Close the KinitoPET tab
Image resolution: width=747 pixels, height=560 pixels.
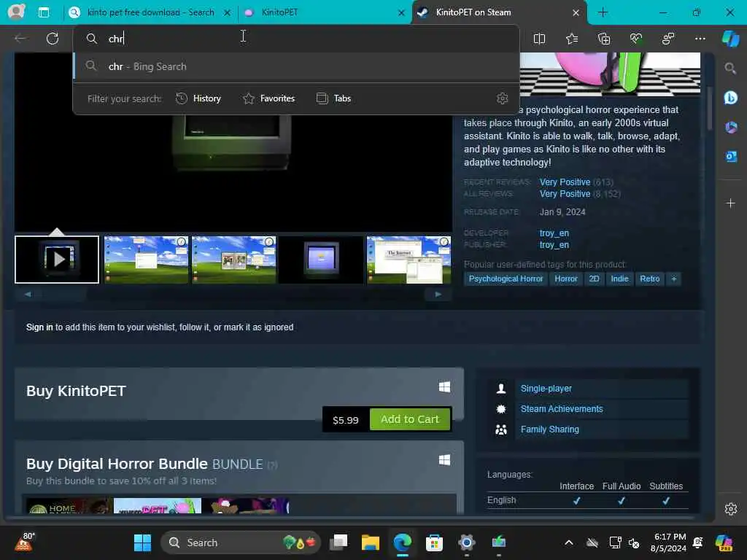(402, 13)
